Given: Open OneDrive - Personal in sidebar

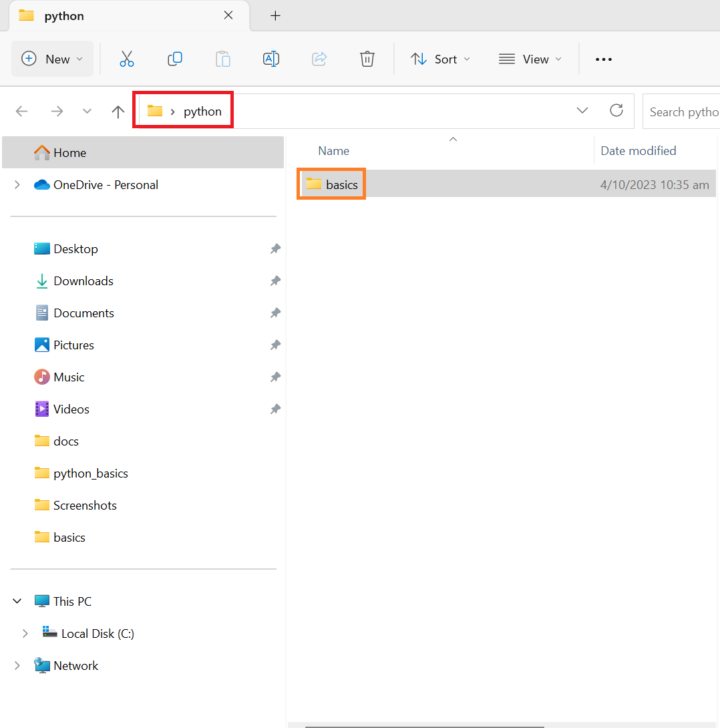Looking at the screenshot, I should [x=143, y=185].
